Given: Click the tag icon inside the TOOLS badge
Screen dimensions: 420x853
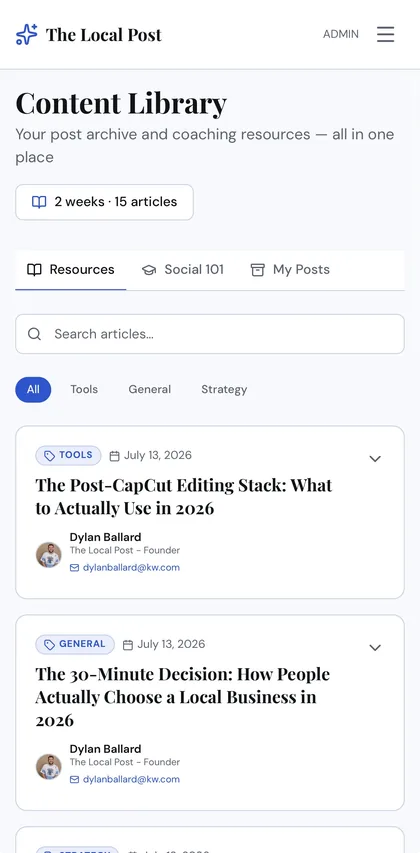Looking at the screenshot, I should coord(50,456).
